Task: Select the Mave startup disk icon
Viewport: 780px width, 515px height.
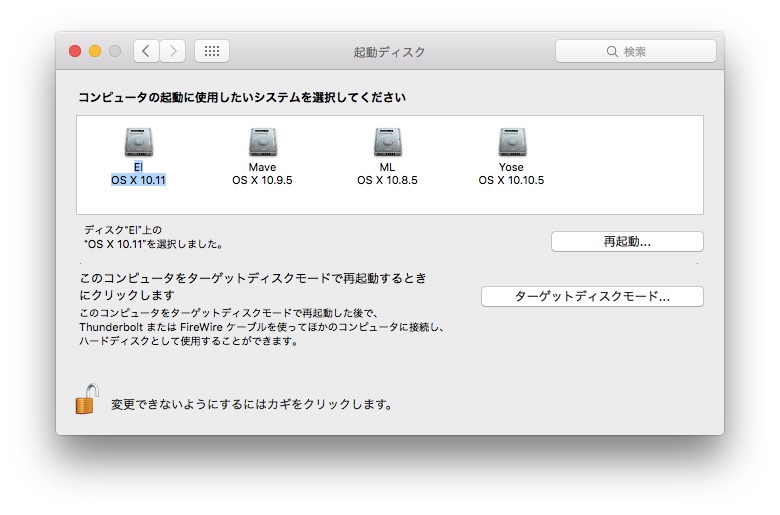Action: tap(263, 142)
